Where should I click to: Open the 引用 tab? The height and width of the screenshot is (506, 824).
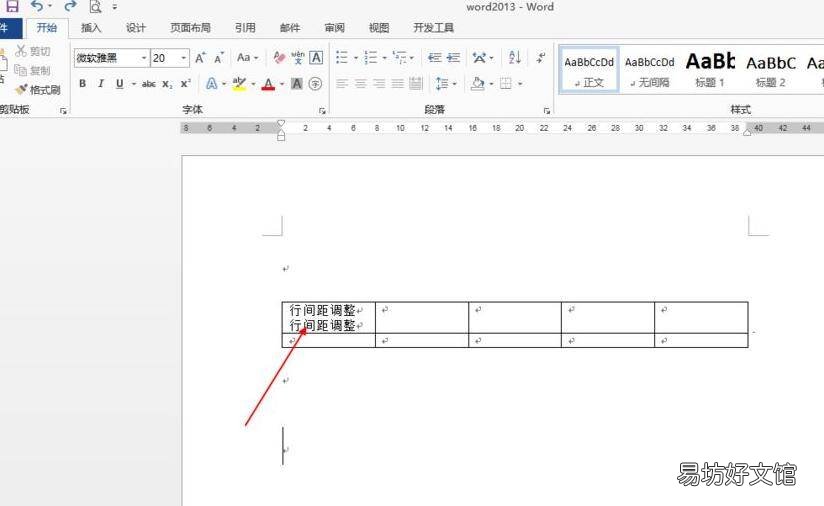pos(245,28)
